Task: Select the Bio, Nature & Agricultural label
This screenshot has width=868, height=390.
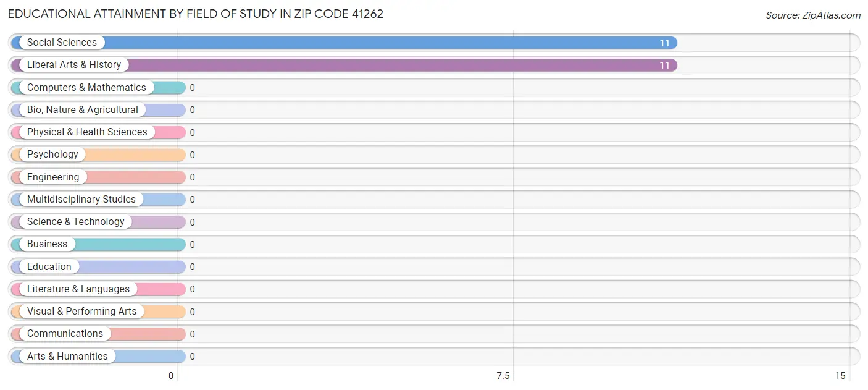Action: click(x=83, y=110)
